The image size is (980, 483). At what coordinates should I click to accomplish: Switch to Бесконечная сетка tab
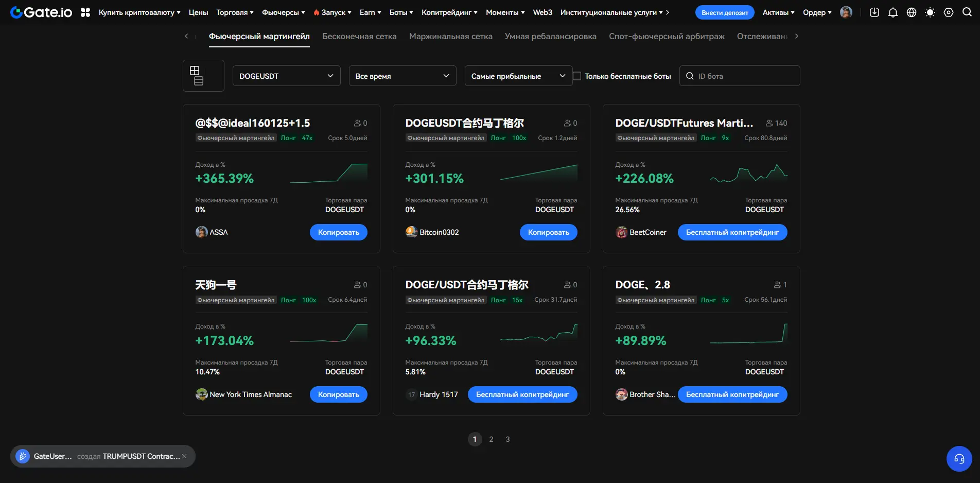[x=359, y=36]
